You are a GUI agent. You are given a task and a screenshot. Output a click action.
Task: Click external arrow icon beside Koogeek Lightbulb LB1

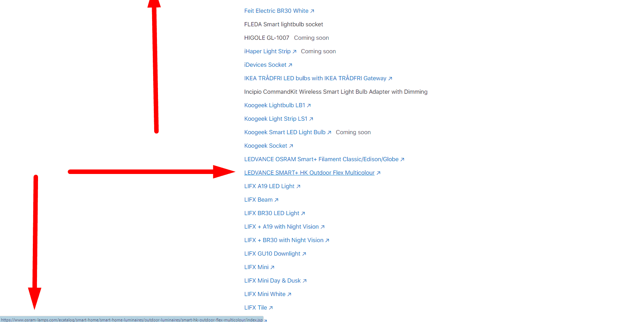point(309,105)
